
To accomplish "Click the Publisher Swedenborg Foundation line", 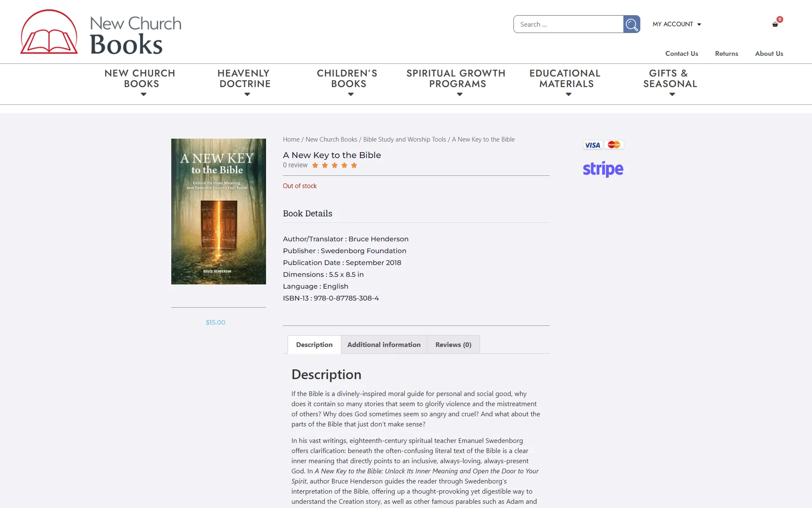I will coord(344,251).
